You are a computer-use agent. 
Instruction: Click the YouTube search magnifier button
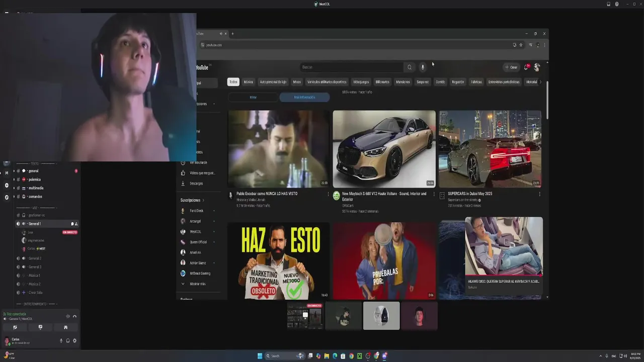click(x=410, y=67)
